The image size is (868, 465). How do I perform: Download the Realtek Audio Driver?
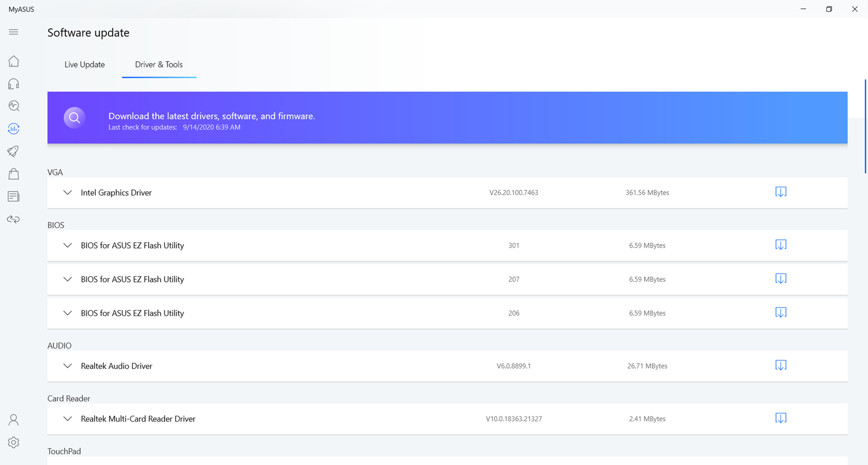(781, 365)
